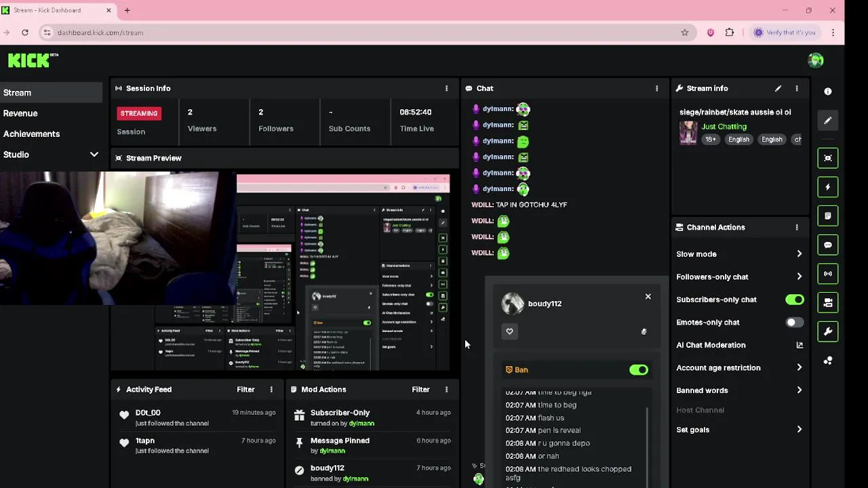Open the Revenue page
Screen dimensions: 868x488
pyautogui.click(x=20, y=113)
